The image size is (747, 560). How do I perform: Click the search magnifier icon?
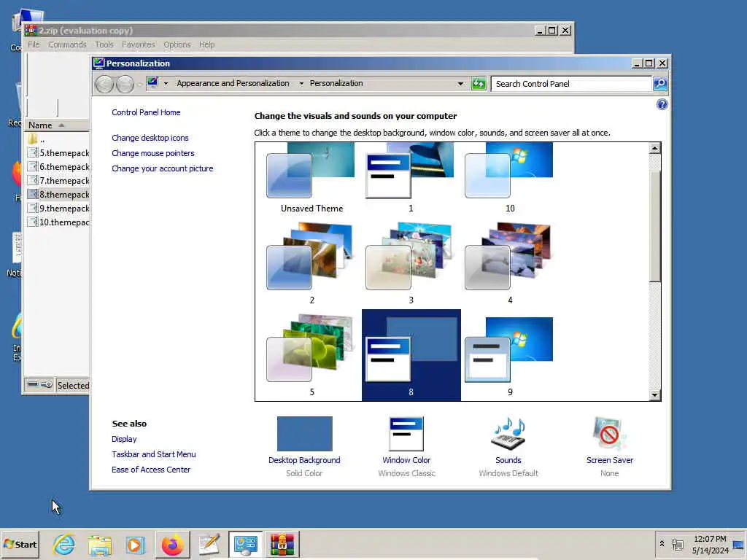(x=659, y=84)
